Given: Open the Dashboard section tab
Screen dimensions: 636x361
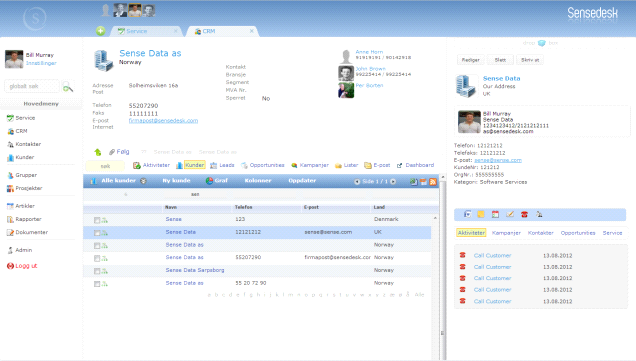Looking at the screenshot, I should (x=419, y=165).
